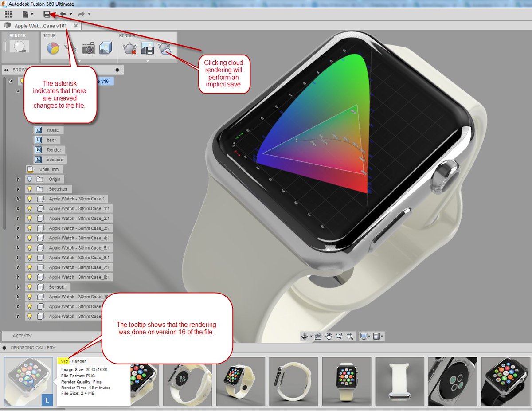Expand Apple Watch - 38mm Case_7:1 node

point(18,267)
